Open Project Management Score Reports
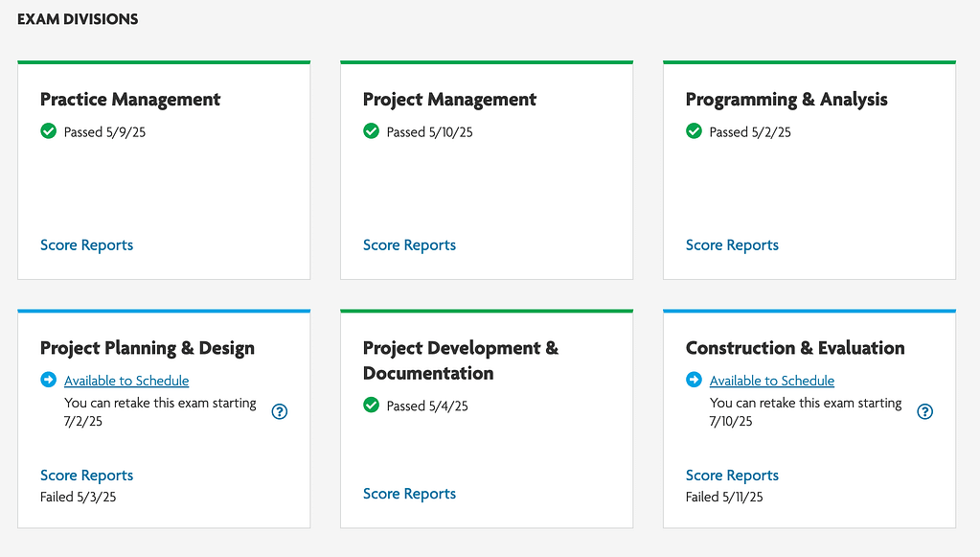This screenshot has width=980, height=557. click(409, 245)
